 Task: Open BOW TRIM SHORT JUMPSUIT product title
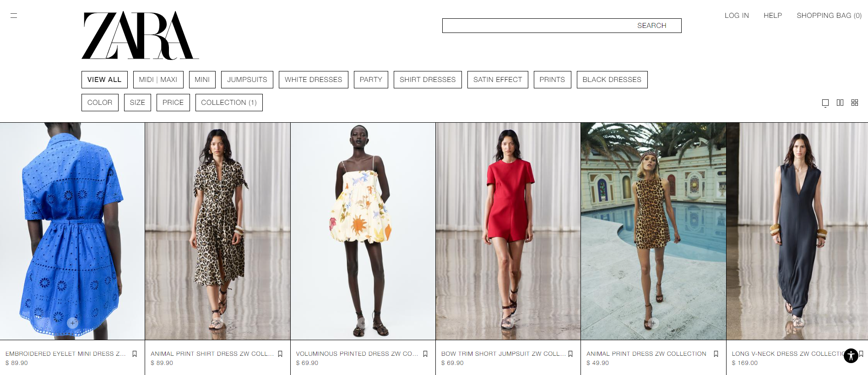click(x=503, y=354)
